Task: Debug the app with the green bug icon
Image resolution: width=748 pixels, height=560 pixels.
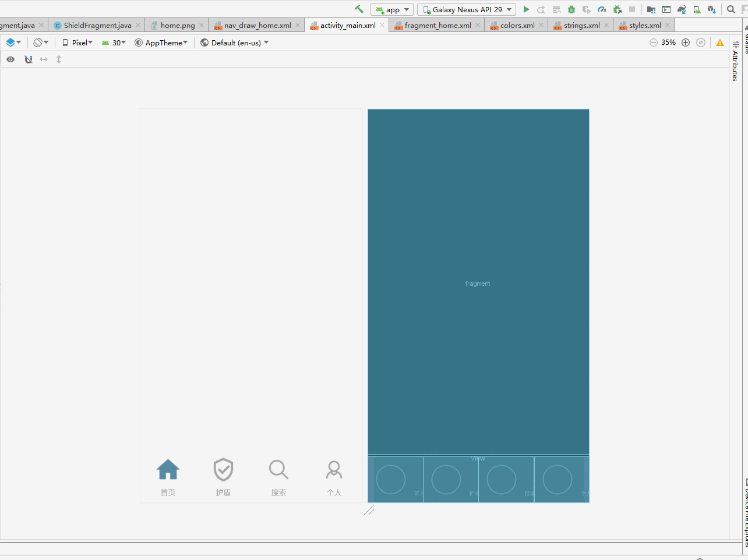Action: tap(571, 9)
